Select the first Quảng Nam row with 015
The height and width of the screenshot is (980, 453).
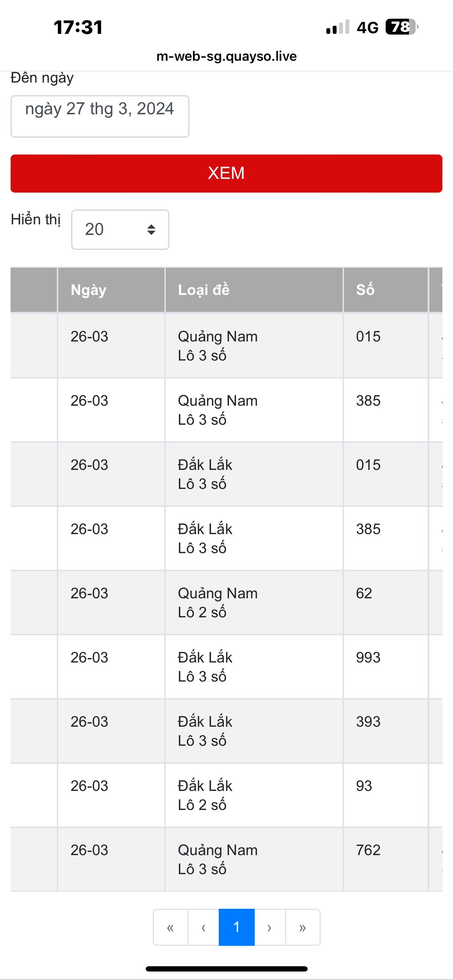click(x=226, y=345)
